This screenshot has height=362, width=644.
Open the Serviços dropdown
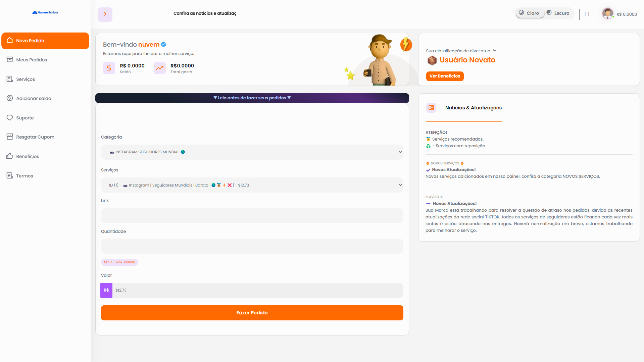pos(252,185)
